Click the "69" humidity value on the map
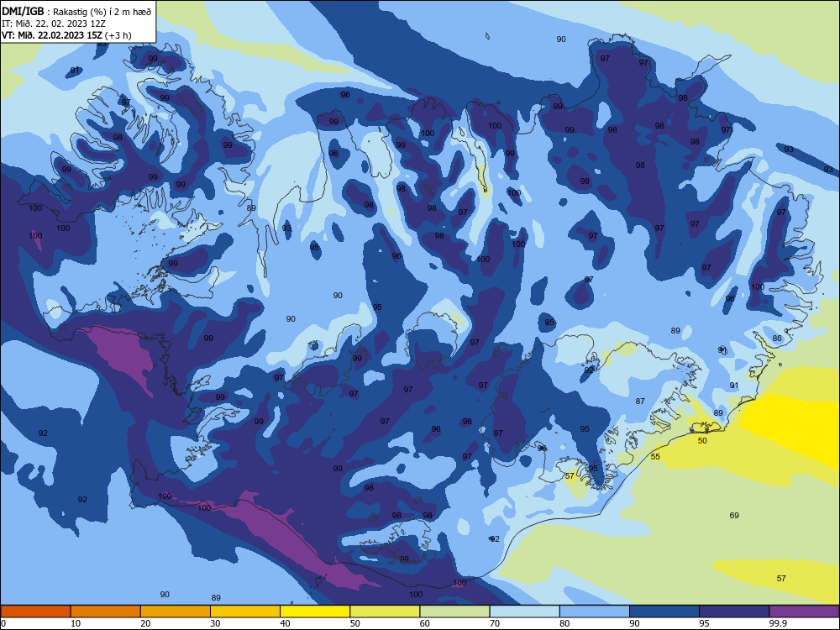The width and height of the screenshot is (840, 630). [x=734, y=516]
